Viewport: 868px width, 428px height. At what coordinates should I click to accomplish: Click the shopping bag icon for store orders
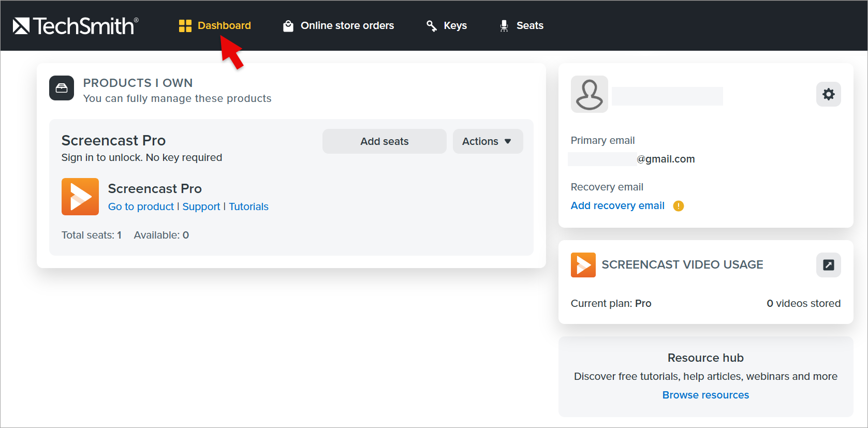[288, 26]
